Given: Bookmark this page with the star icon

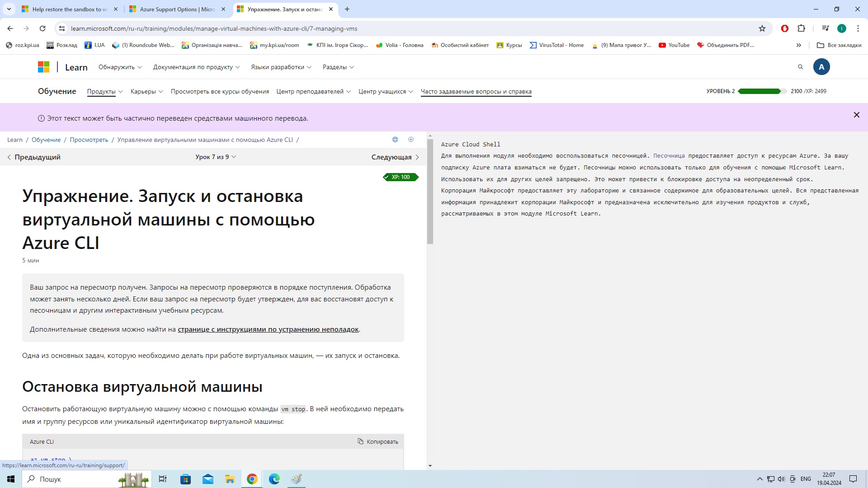Looking at the screenshot, I should tap(762, 28).
